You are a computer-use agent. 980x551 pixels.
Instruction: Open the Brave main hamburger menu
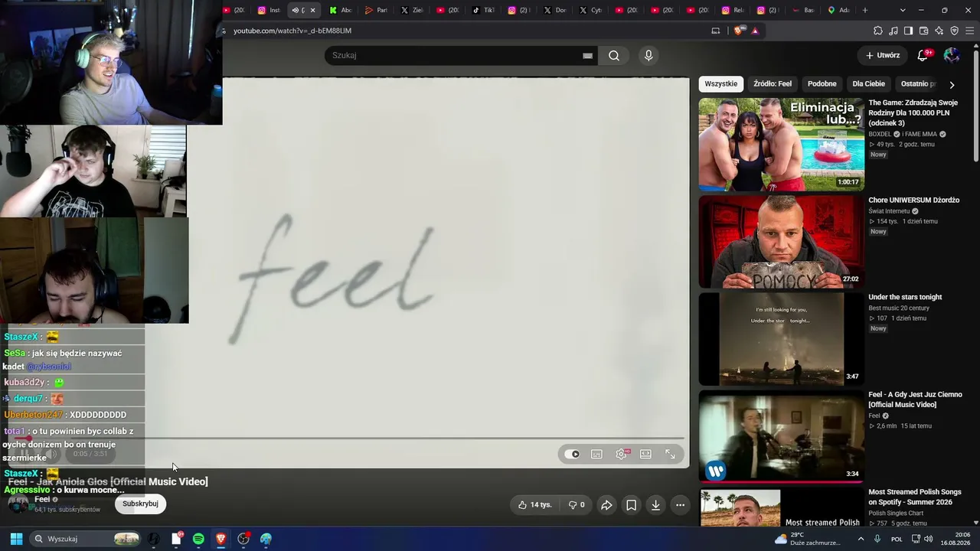click(x=970, y=31)
